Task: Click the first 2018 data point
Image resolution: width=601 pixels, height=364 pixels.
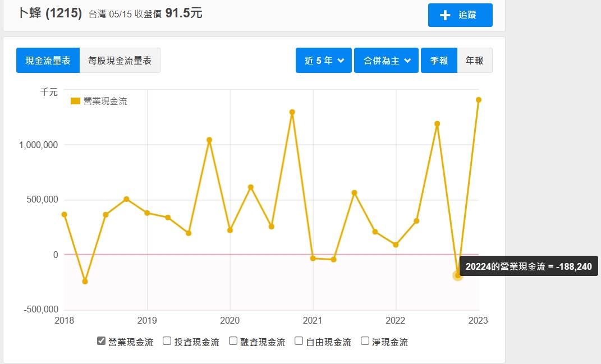Action: pyautogui.click(x=65, y=215)
